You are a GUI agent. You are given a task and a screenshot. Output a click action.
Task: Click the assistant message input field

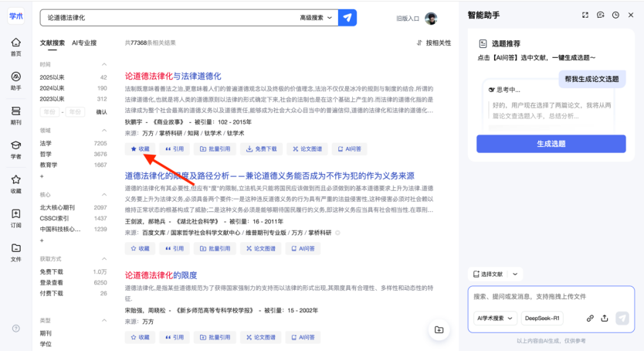[551, 297]
